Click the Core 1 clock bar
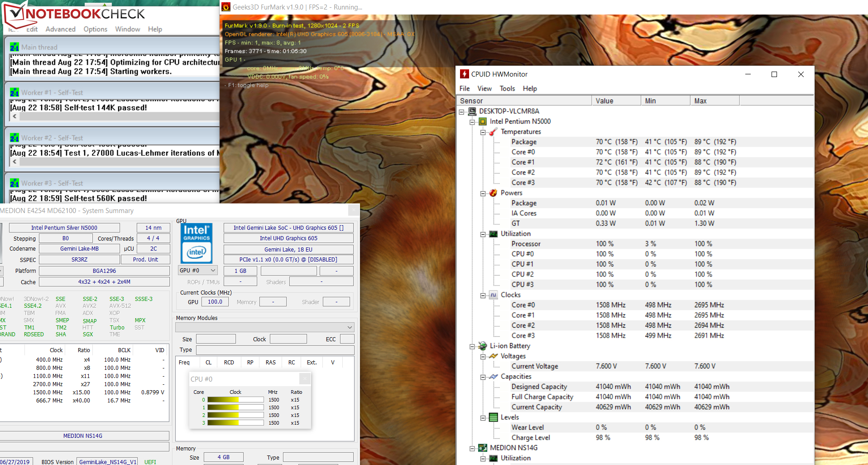The image size is (868, 465). click(x=235, y=407)
